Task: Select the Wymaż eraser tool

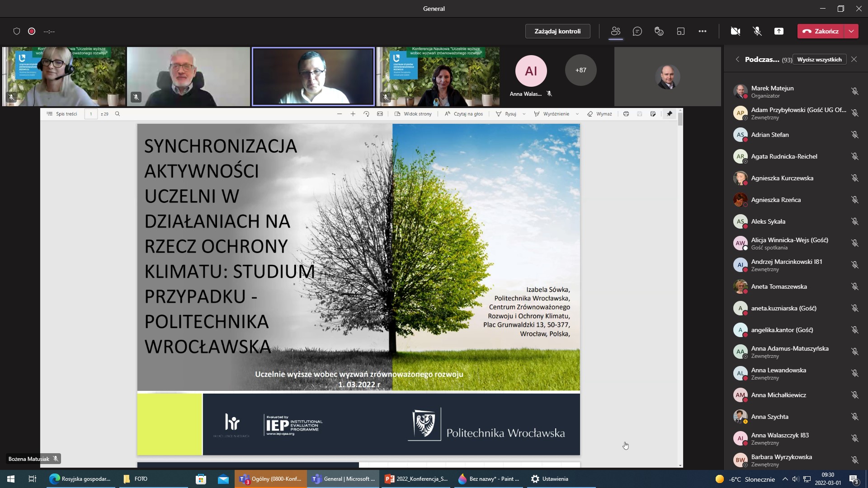Action: (599, 114)
